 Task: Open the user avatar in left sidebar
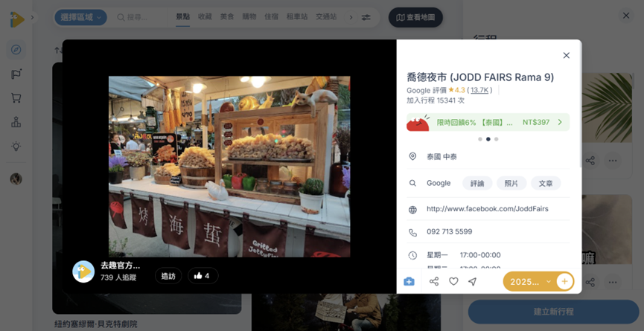[x=16, y=179]
